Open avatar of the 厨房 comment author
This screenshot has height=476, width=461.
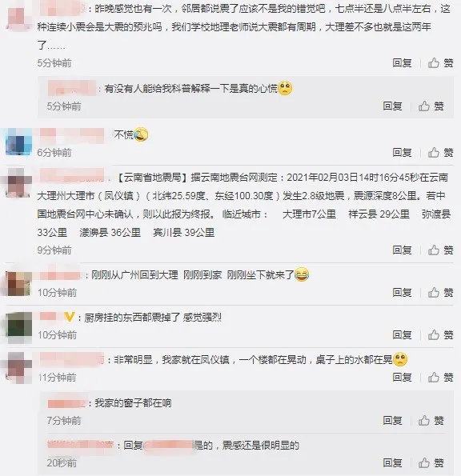pyautogui.click(x=19, y=325)
